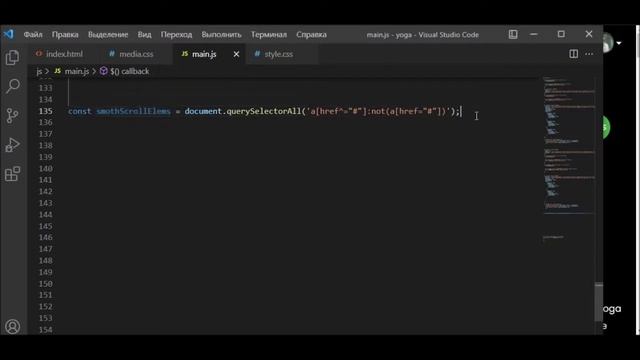Open the Выполнить menu
The width and height of the screenshot is (640, 360).
click(x=222, y=35)
